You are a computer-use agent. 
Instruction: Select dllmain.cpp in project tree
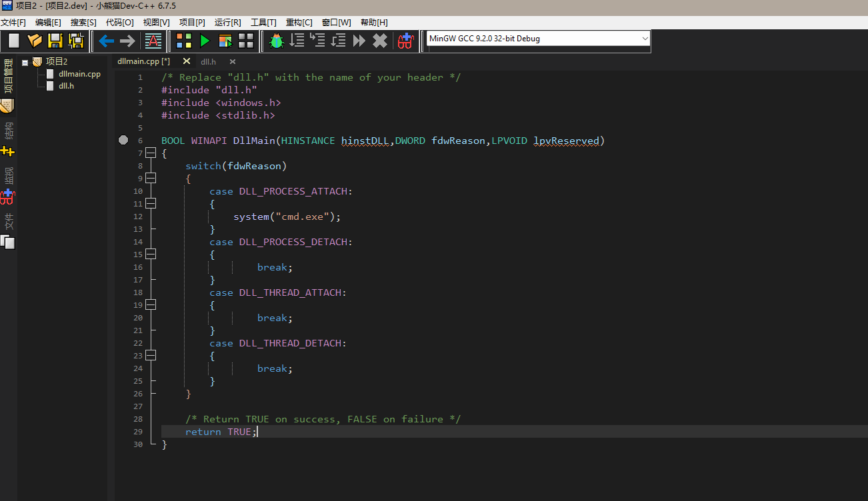(79, 74)
